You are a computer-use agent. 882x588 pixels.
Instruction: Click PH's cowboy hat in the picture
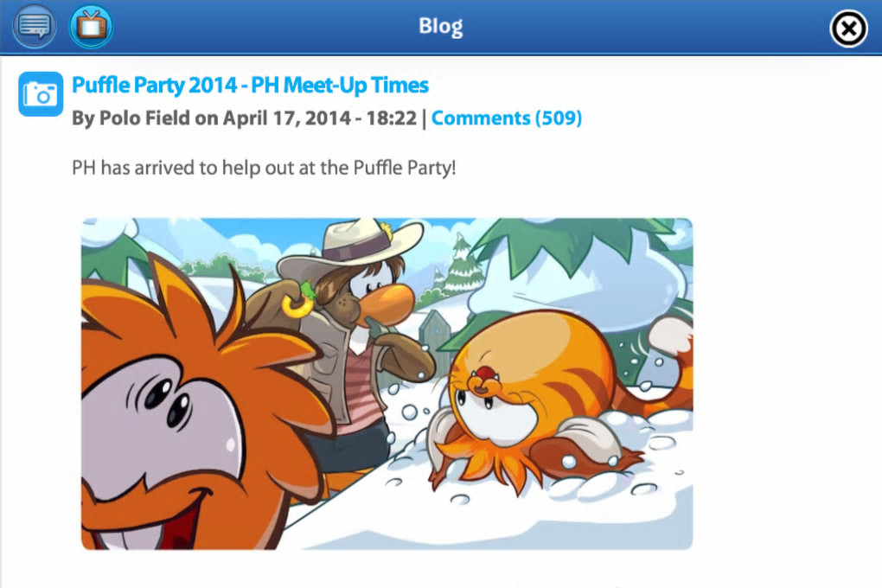pos(352,246)
